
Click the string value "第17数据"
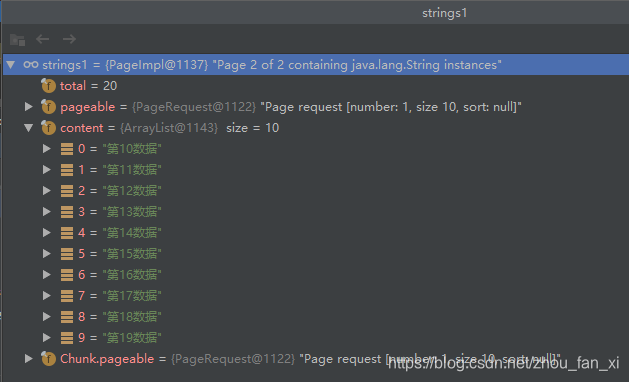[132, 296]
